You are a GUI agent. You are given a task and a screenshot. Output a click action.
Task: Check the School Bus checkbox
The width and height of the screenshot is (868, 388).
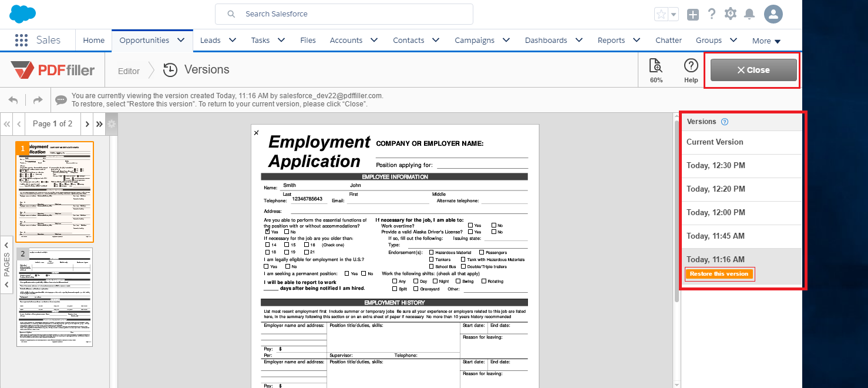[432, 266]
